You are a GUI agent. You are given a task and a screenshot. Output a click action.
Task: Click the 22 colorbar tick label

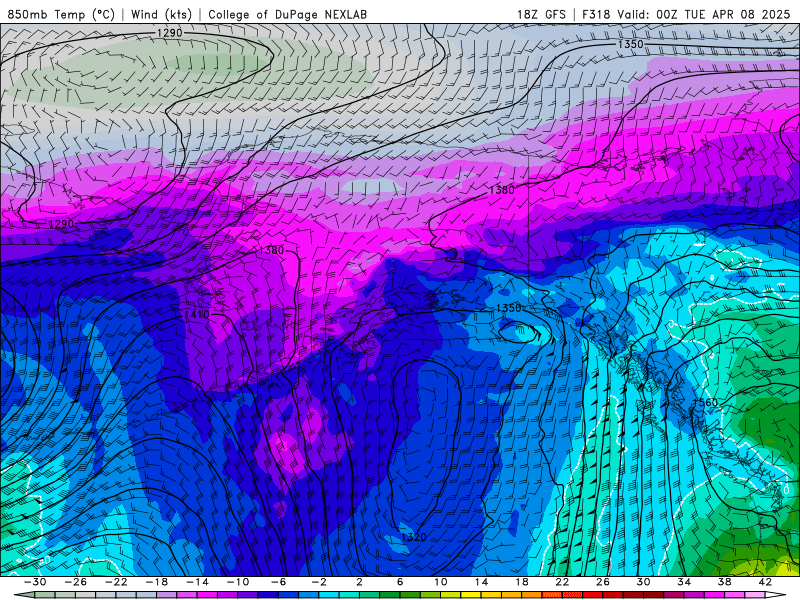point(562,582)
